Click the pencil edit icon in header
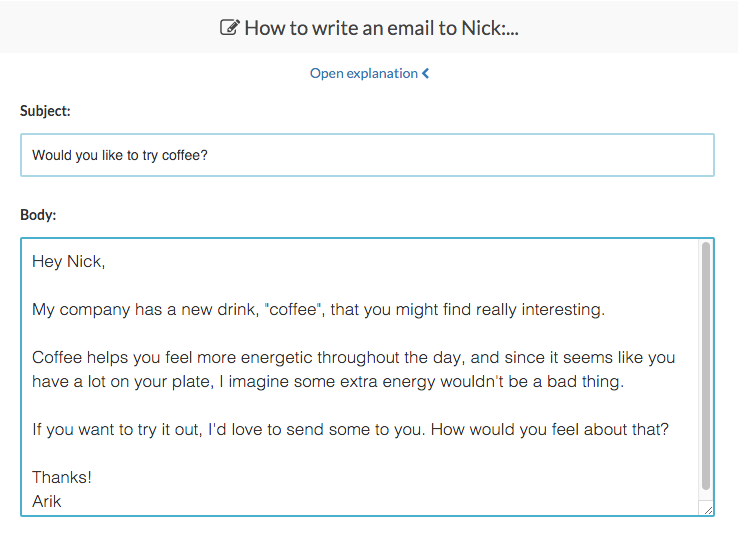The height and width of the screenshot is (534, 738). [230, 27]
